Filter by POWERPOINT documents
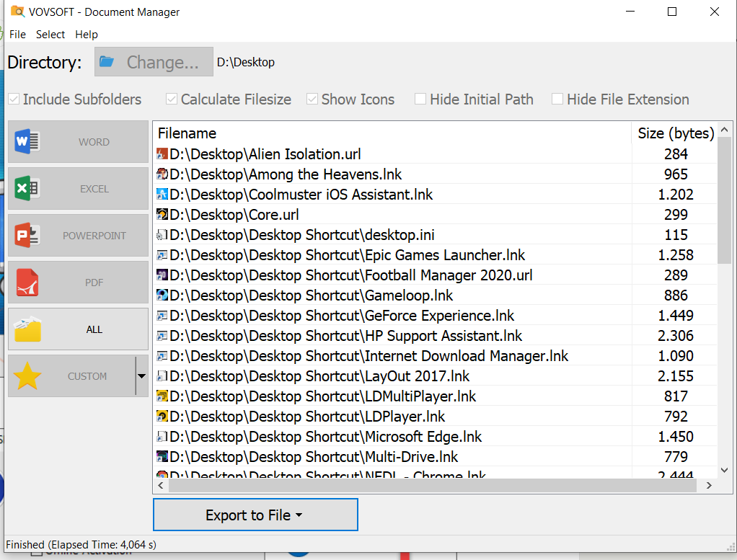 [x=78, y=236]
